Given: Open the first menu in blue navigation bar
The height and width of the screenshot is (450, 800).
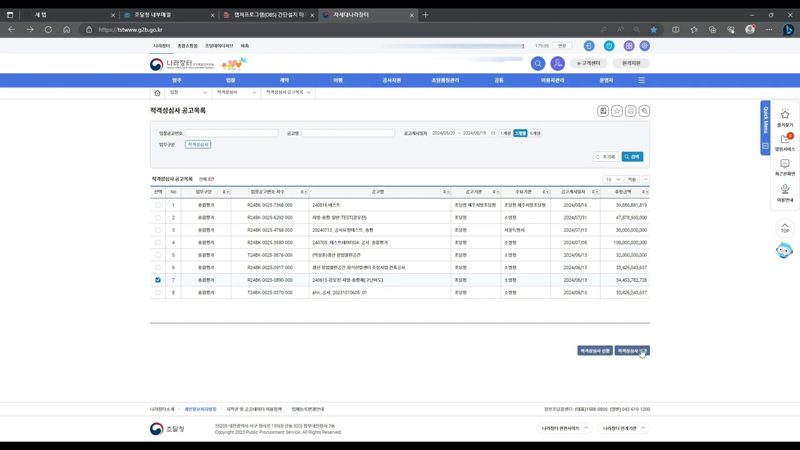Looking at the screenshot, I should coord(177,80).
